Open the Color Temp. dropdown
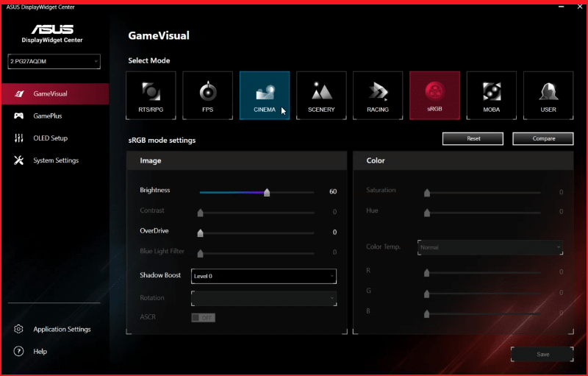588x376 pixels. tap(490, 247)
